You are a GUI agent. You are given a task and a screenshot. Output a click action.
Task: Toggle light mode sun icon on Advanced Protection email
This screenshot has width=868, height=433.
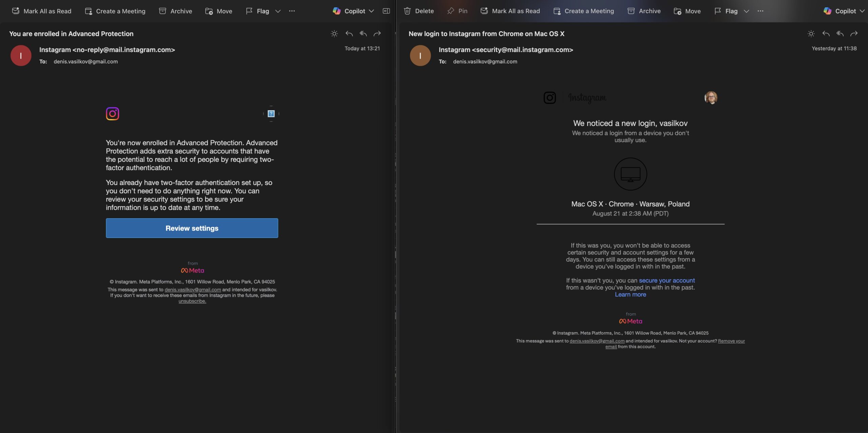pos(334,34)
